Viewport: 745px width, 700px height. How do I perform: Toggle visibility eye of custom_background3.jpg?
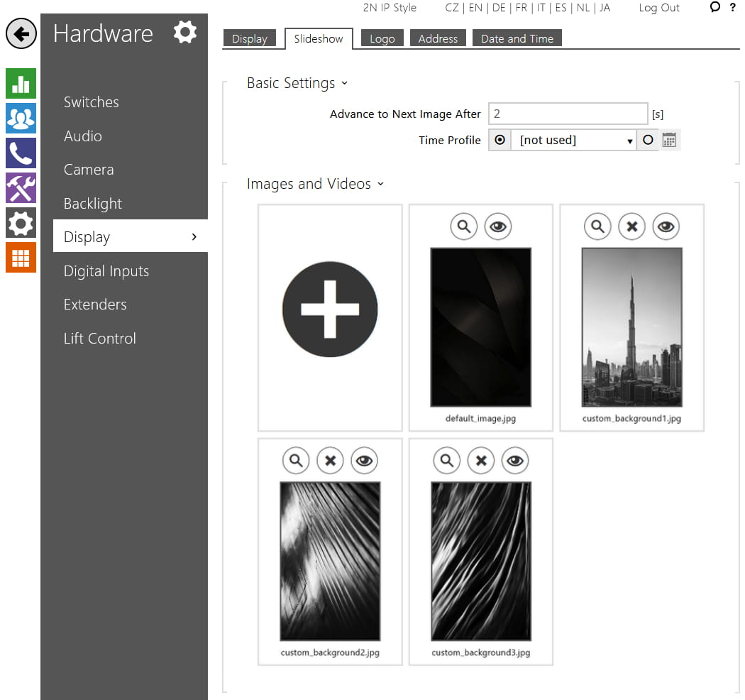[x=516, y=460]
